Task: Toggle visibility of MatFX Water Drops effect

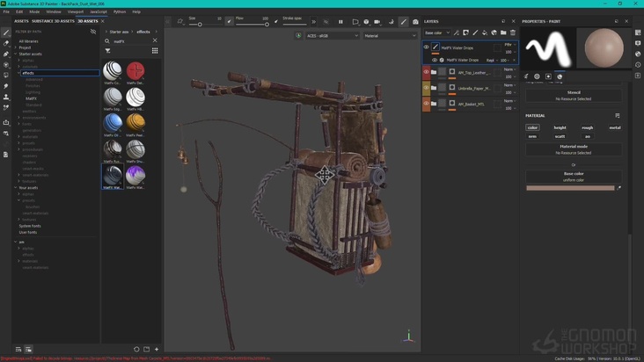Action: (434, 60)
